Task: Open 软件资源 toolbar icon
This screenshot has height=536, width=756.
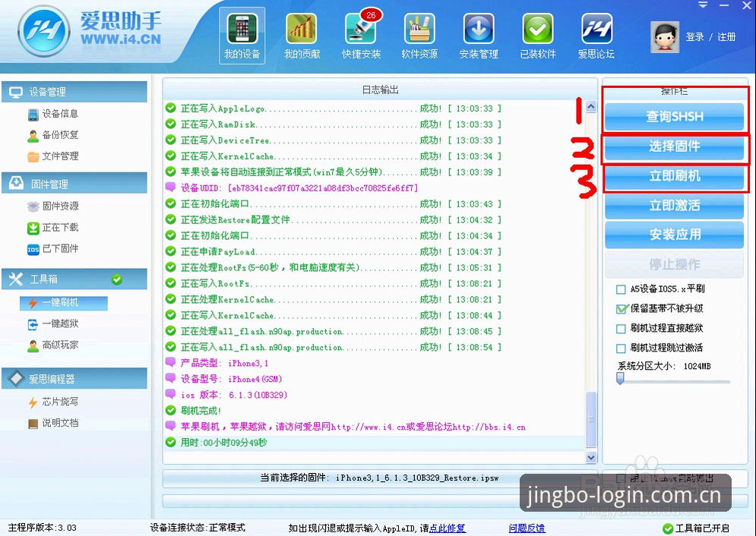Action: pos(419,36)
